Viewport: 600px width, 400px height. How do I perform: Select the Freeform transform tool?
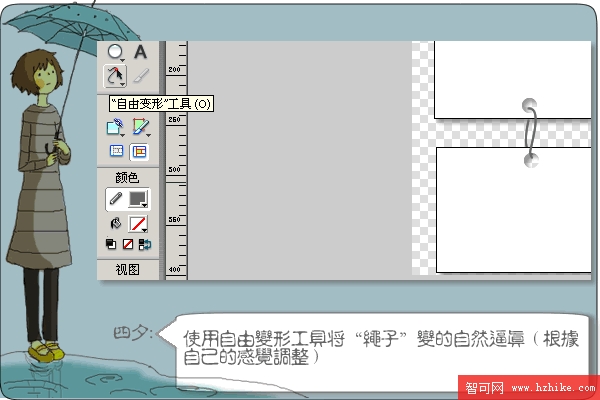click(x=116, y=75)
